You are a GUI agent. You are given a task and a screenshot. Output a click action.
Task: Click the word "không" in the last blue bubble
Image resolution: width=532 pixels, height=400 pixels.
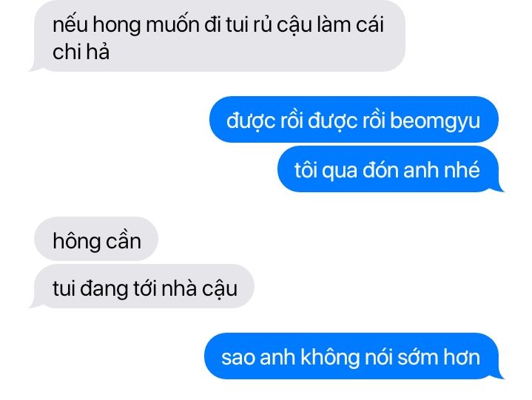[330, 358]
